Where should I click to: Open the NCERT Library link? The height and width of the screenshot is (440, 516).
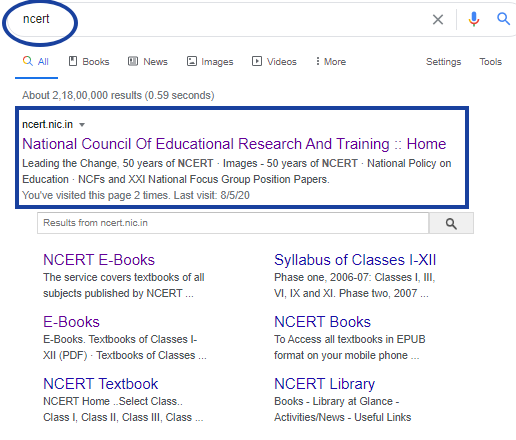[x=324, y=384]
